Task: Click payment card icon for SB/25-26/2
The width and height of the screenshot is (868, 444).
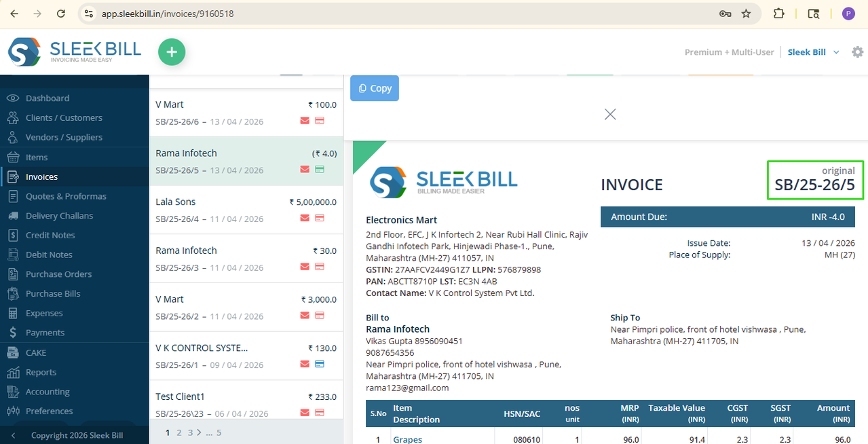Action: point(319,315)
